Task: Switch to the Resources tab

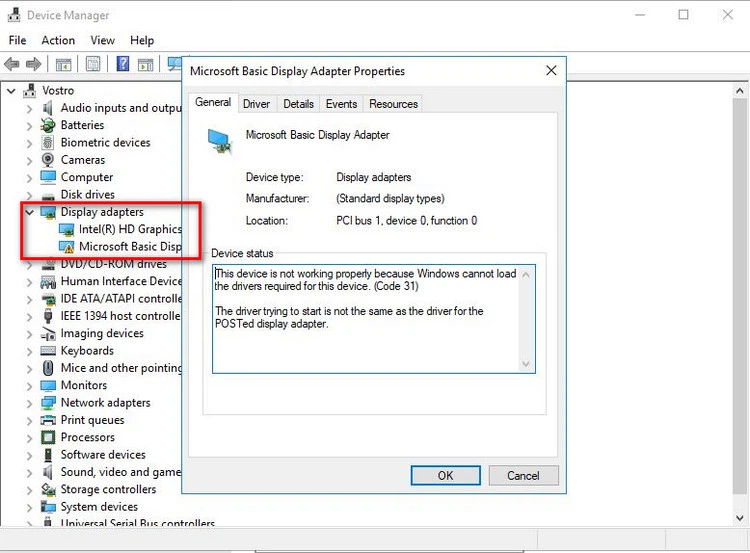Action: point(393,104)
